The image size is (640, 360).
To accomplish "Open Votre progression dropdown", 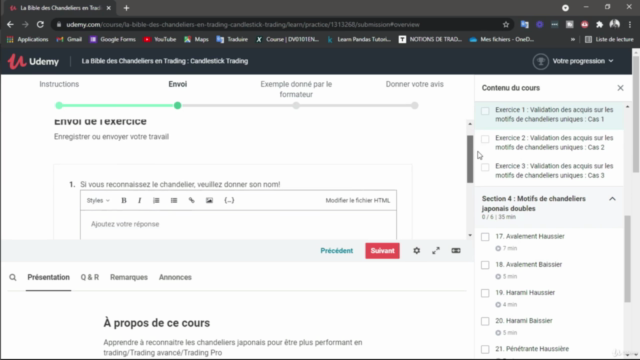I will click(x=583, y=61).
